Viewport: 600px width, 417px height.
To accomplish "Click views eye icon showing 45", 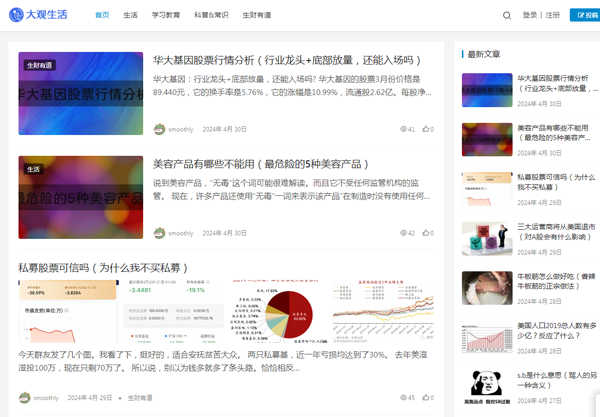I will pyautogui.click(x=403, y=398).
